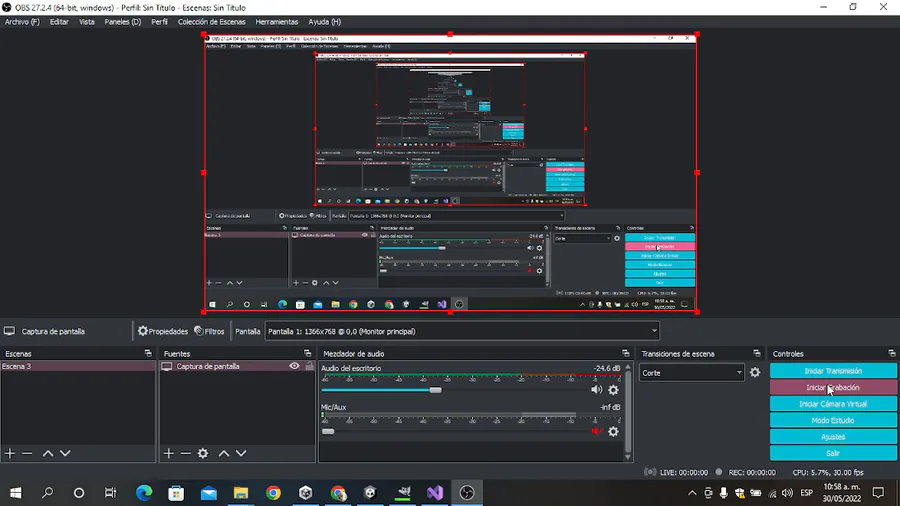Remove selected source with minus icon

(x=185, y=453)
